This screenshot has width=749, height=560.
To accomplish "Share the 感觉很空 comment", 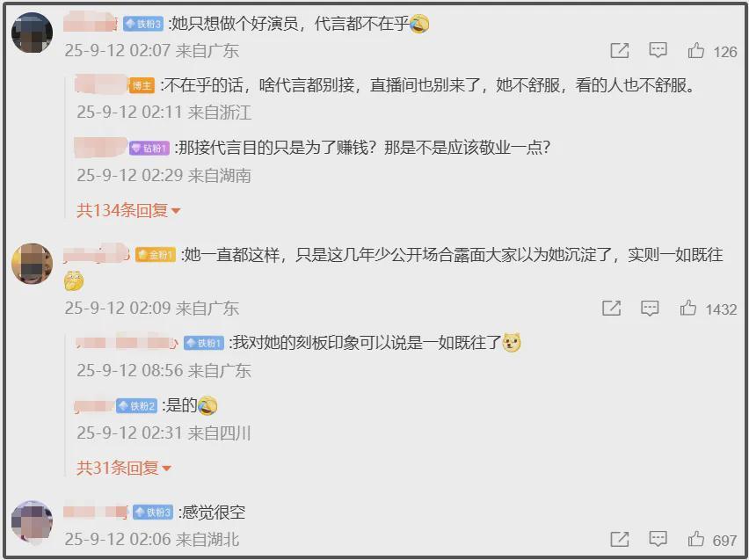I will [620, 540].
